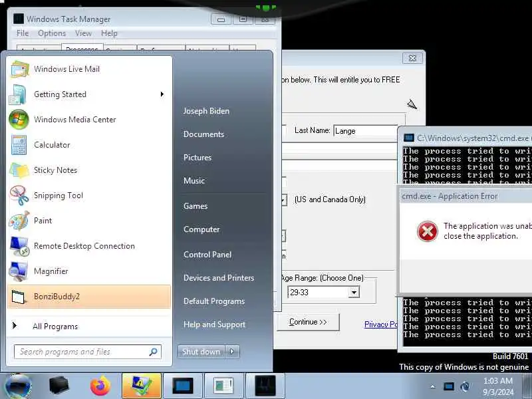
Task: Open Games from Start menu
Action: 196,206
